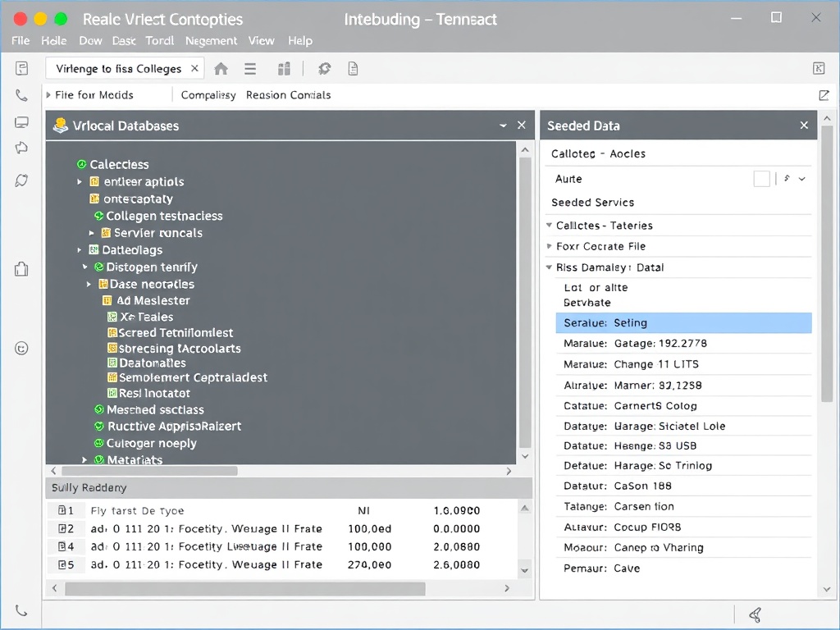Screen dimensions: 840x630
Task: Toggle the status icon beside Mesched ssctlass
Action: click(99, 409)
